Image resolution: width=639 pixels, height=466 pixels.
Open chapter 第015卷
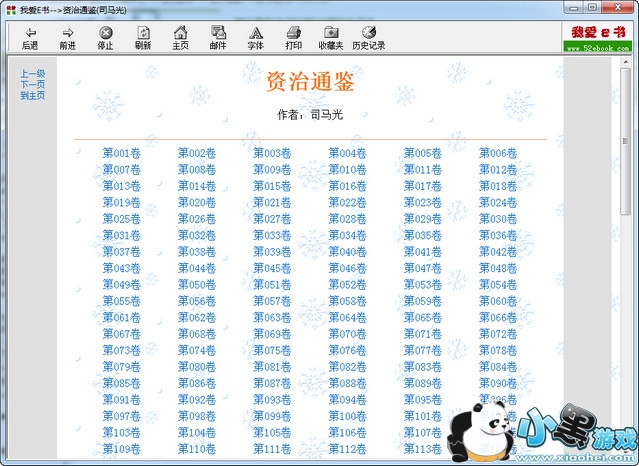[x=272, y=186]
